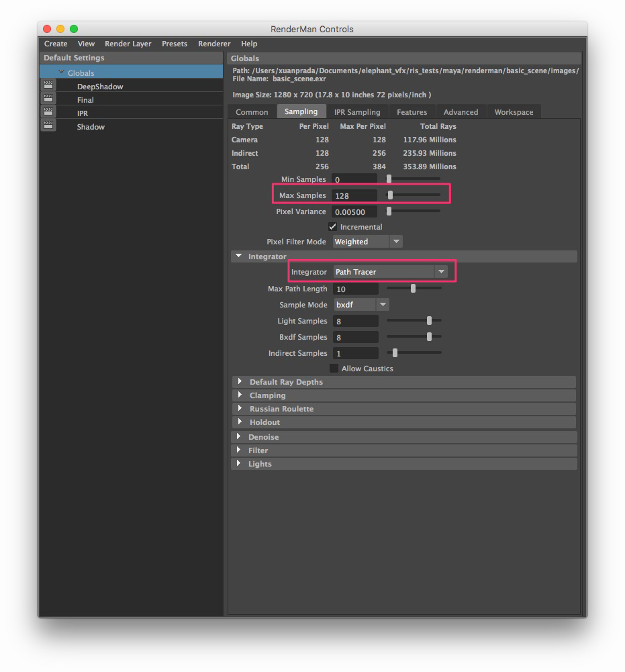Viewport: 625px width, 672px height.
Task: Open the Help menu
Action: click(249, 44)
